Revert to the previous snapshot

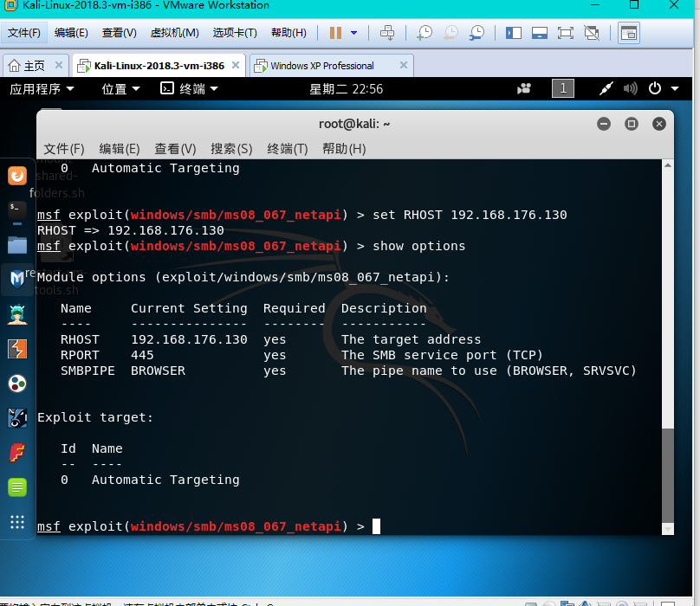(x=450, y=33)
